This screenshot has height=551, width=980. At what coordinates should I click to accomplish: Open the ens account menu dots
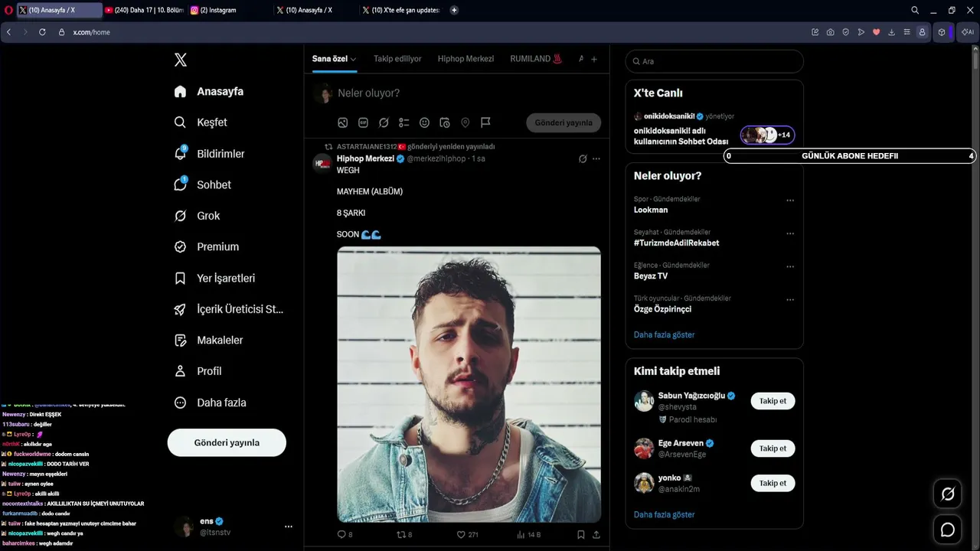coord(289,527)
